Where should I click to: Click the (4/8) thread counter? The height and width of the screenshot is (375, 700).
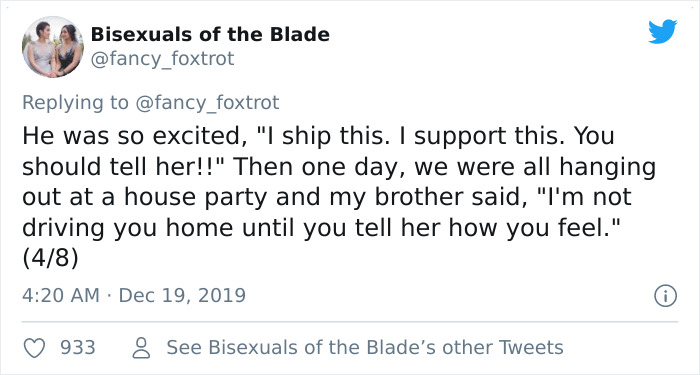pyautogui.click(x=50, y=259)
